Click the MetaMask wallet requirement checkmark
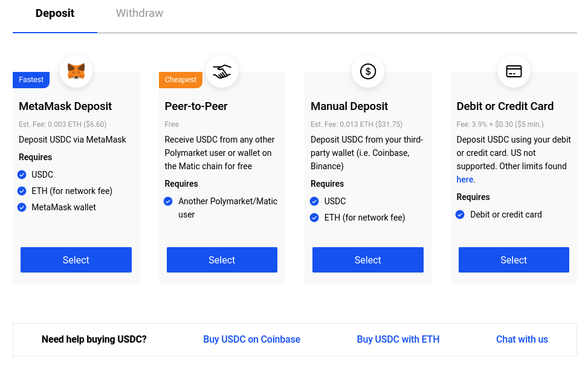 click(22, 207)
